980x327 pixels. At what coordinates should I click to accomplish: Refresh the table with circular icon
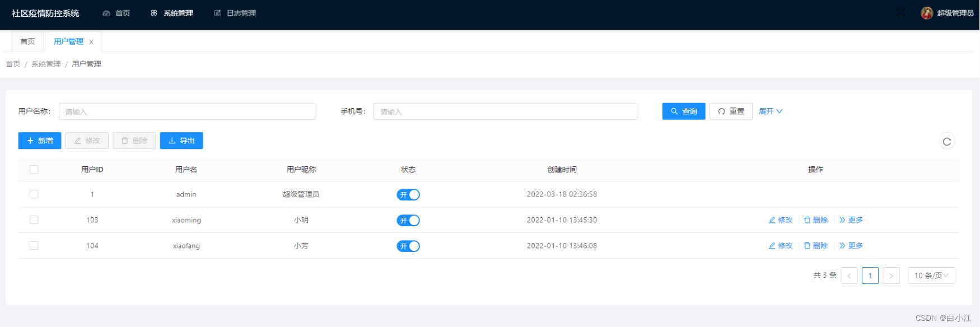pyautogui.click(x=947, y=142)
